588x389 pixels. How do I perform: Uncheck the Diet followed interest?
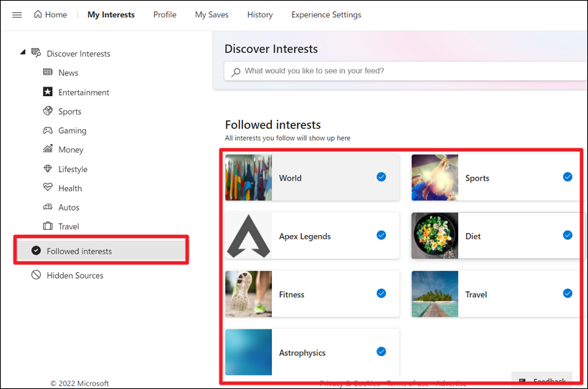coord(567,235)
